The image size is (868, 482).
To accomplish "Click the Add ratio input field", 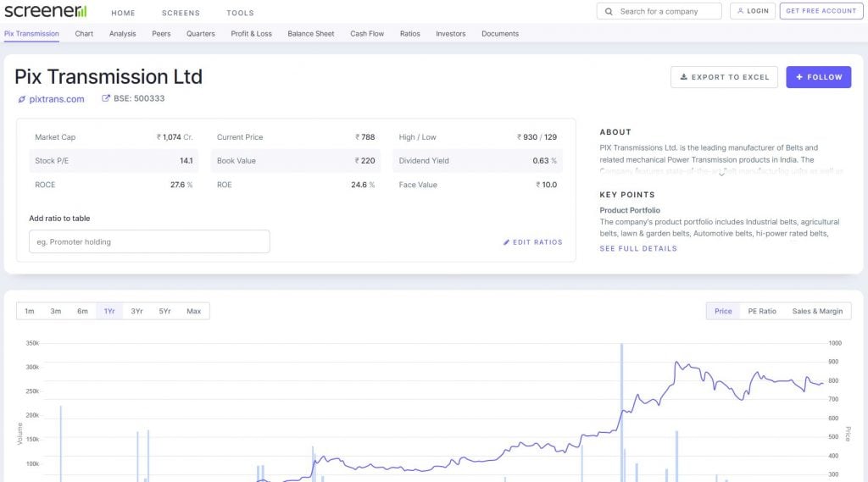I will click(x=149, y=241).
